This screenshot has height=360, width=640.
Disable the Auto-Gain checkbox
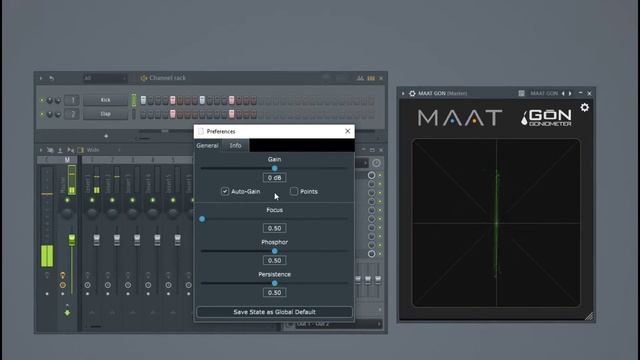point(225,191)
